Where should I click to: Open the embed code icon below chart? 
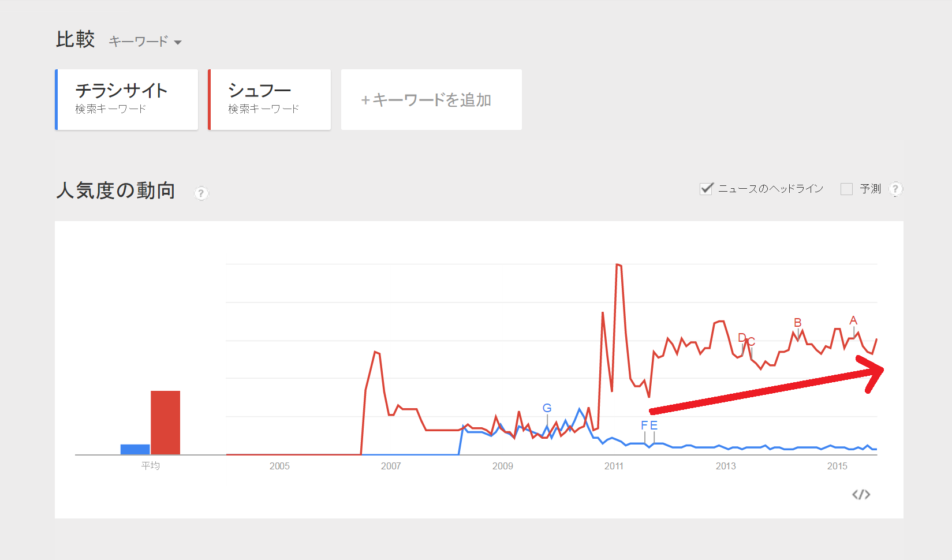point(861,494)
